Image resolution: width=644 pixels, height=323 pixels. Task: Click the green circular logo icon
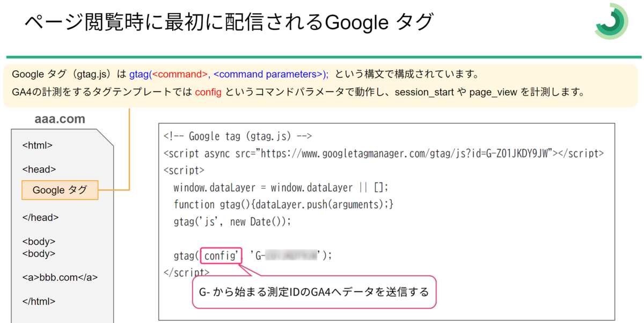coord(612,21)
